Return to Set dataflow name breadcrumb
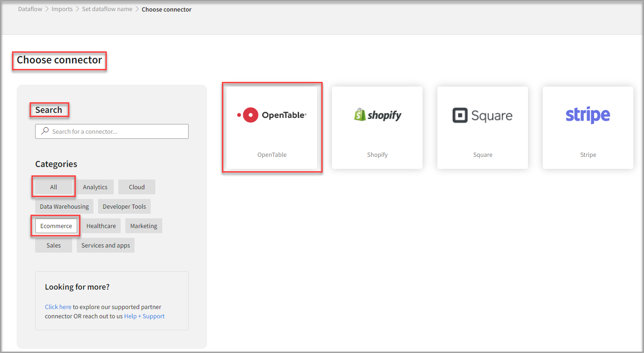Screen dimensions: 644x353 coord(107,9)
